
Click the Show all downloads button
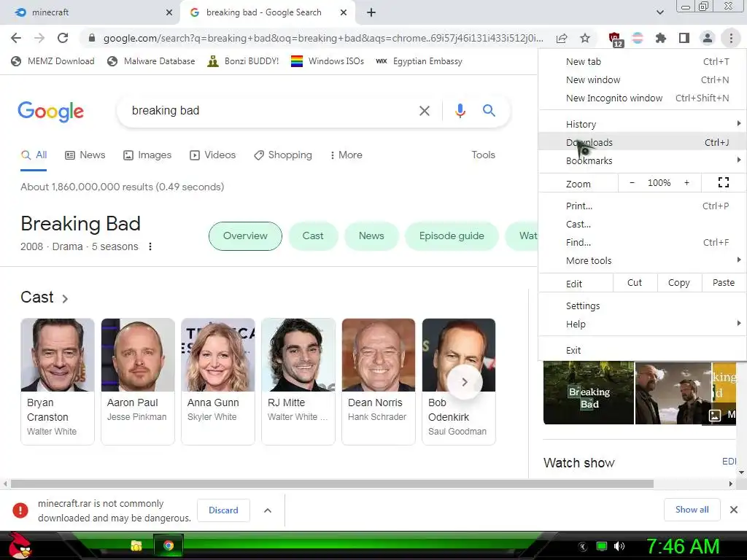point(692,510)
